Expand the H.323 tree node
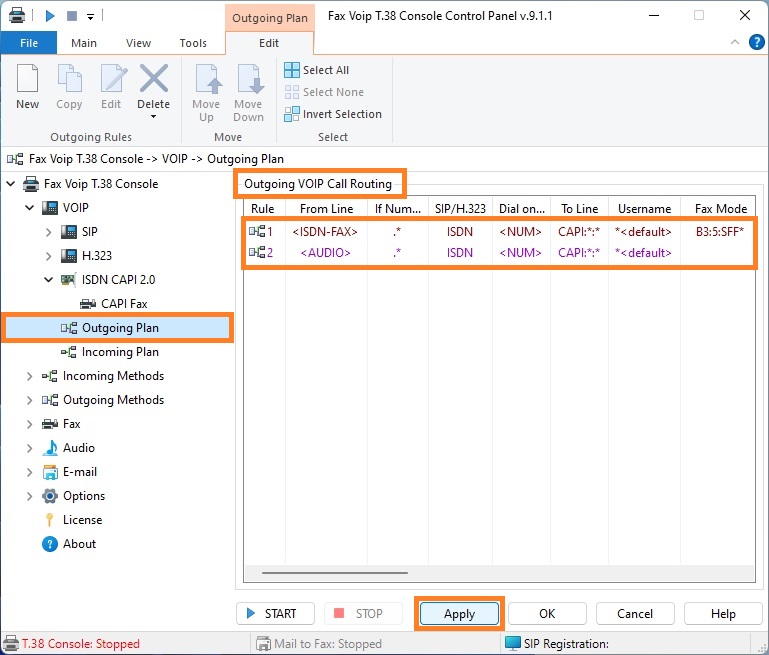Image resolution: width=769 pixels, height=655 pixels. (x=49, y=256)
